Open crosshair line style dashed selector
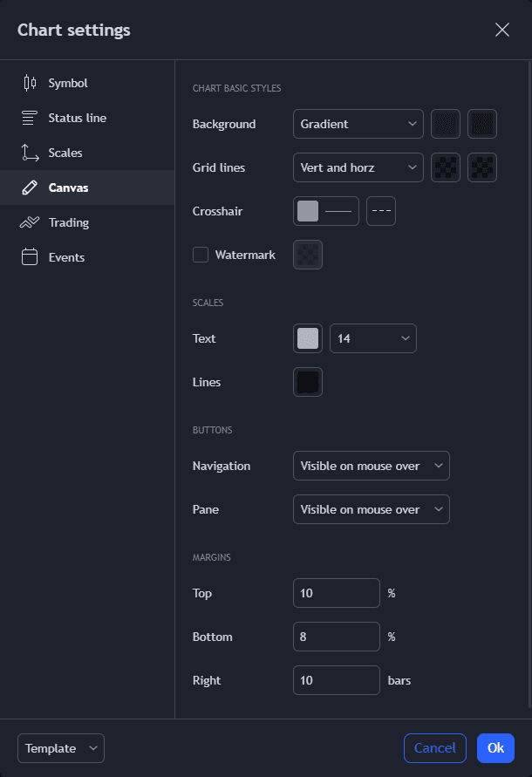532x777 pixels. (381, 211)
